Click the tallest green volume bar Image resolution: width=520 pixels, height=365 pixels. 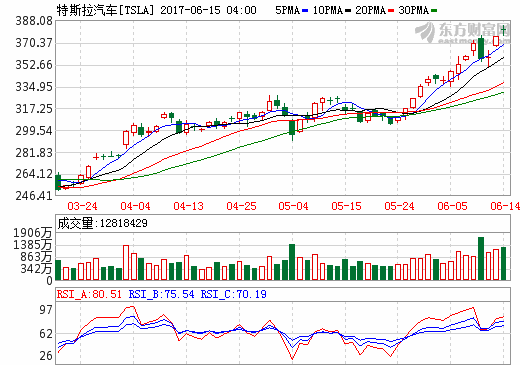click(x=481, y=258)
